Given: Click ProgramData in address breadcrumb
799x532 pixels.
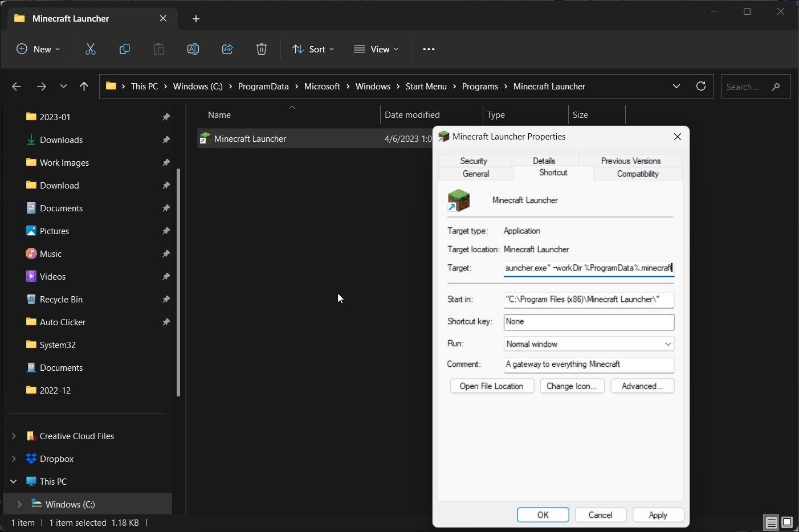Looking at the screenshot, I should (x=263, y=87).
